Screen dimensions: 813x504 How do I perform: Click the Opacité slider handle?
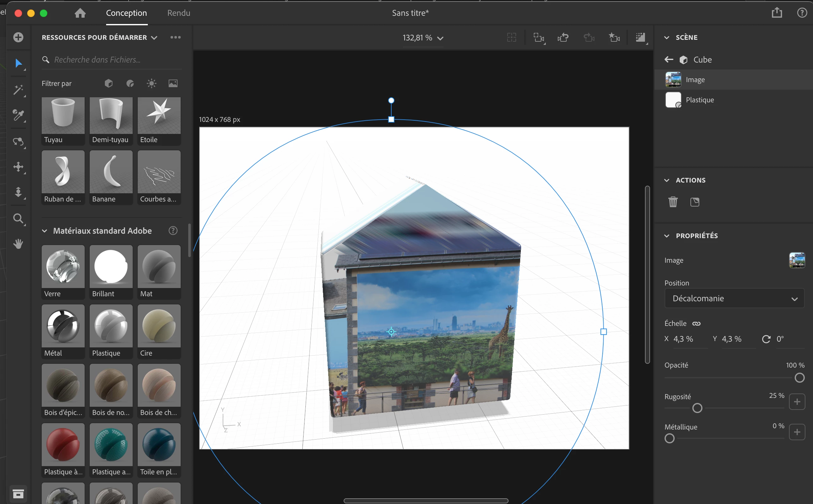tap(799, 378)
